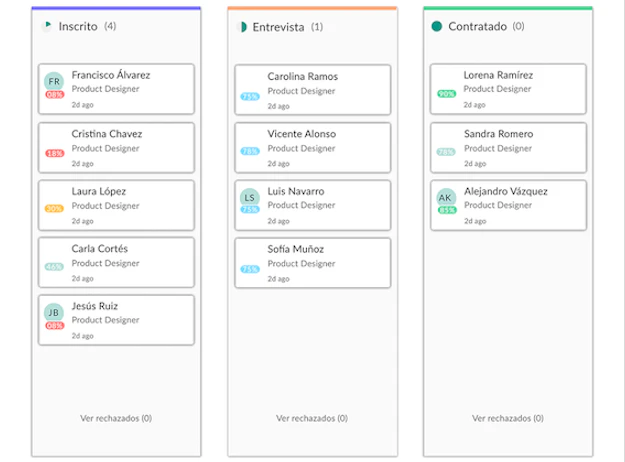Open Carolina Ramos candidate card
625x462 pixels.
tap(312, 90)
